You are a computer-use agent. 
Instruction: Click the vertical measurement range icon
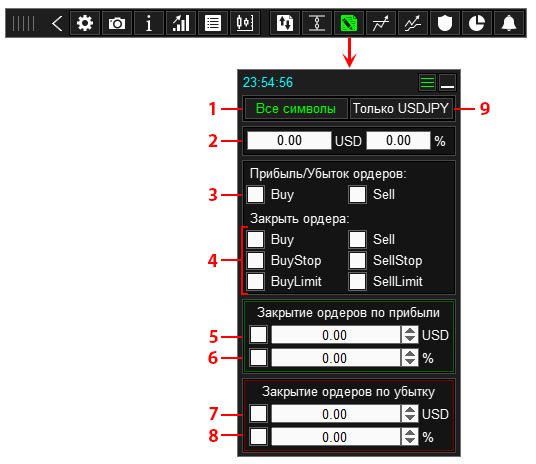317,23
